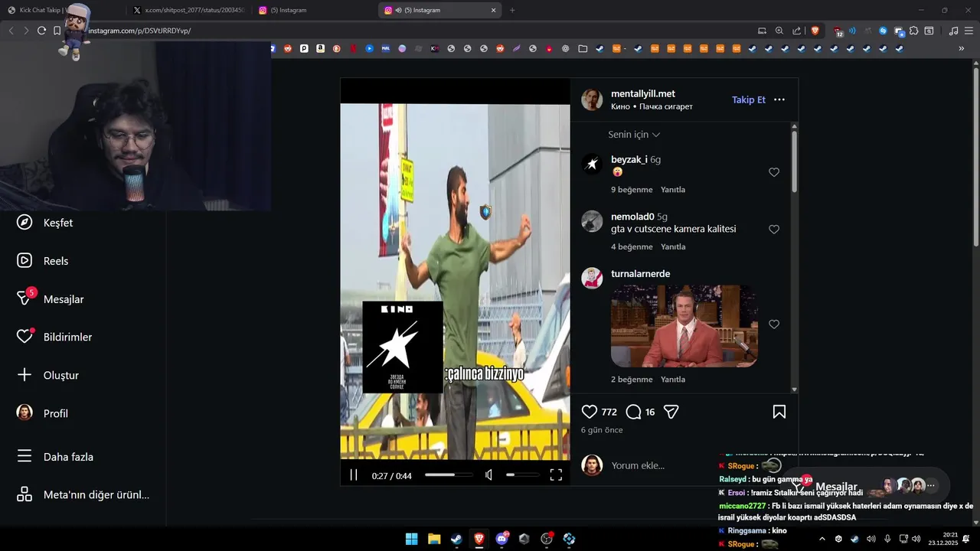Like the post with heart icon

pos(590,412)
